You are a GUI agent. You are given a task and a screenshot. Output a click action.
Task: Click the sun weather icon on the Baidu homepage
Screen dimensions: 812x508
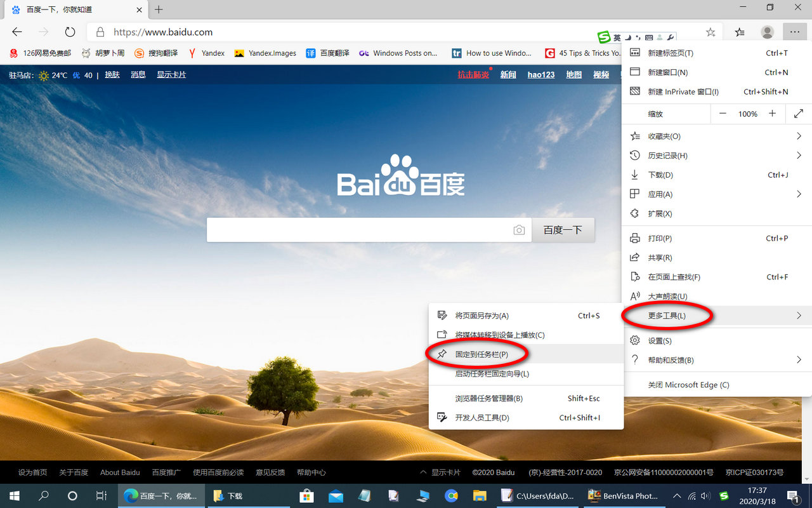pos(43,75)
